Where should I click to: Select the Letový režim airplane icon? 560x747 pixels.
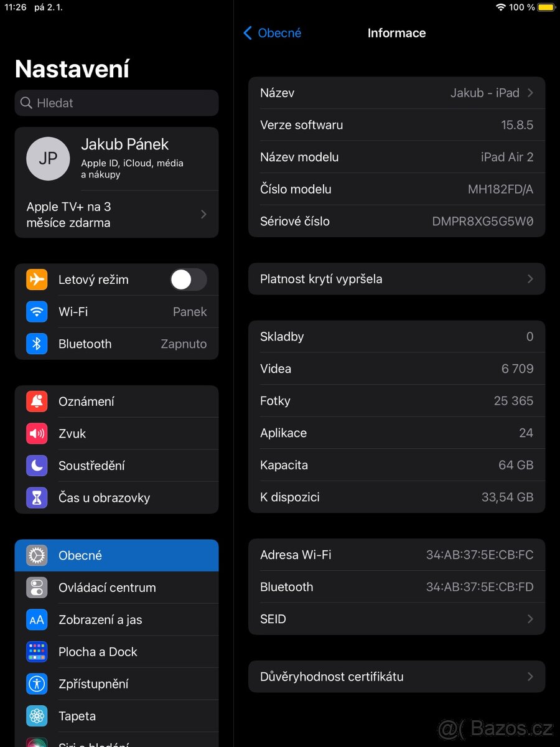click(x=37, y=280)
